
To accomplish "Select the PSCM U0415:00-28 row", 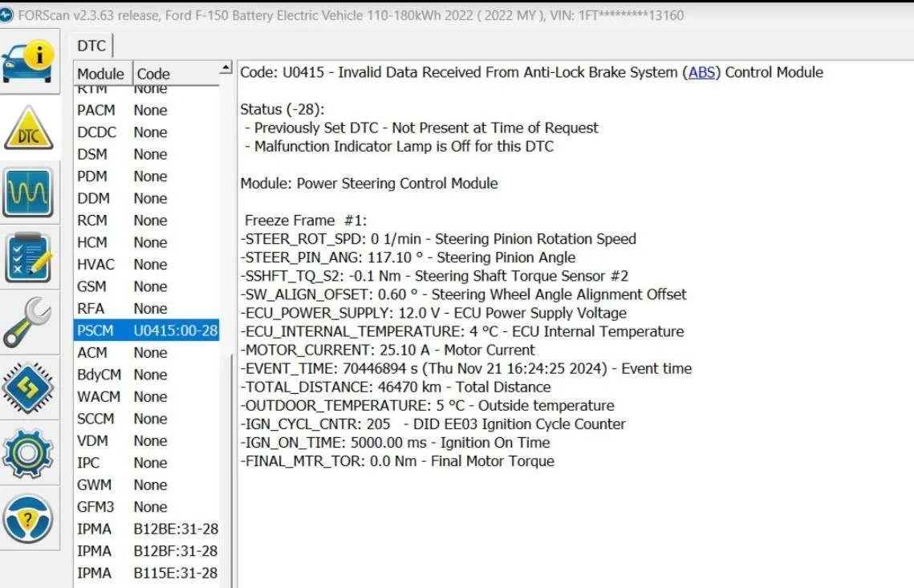I will point(146,330).
